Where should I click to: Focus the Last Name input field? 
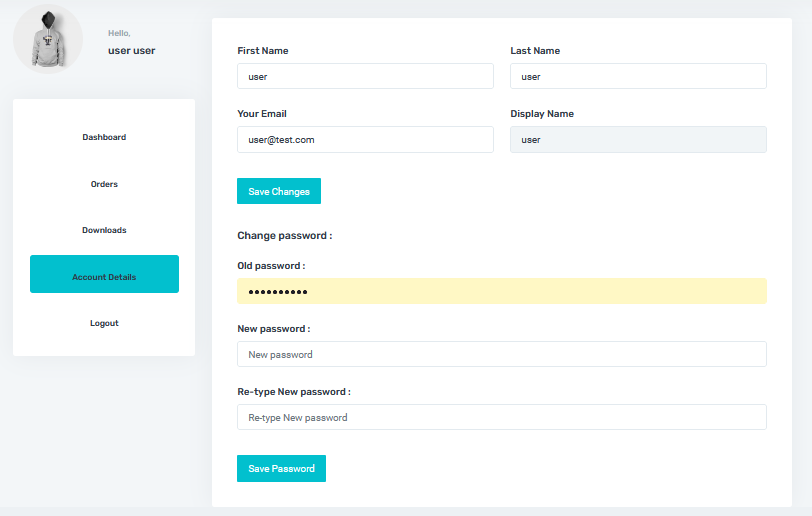click(638, 76)
